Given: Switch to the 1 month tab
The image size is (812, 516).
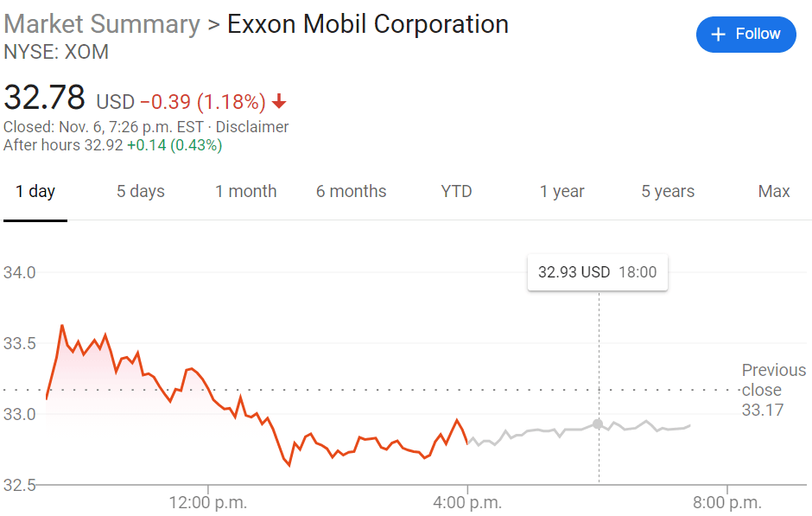Looking at the screenshot, I should tap(246, 192).
